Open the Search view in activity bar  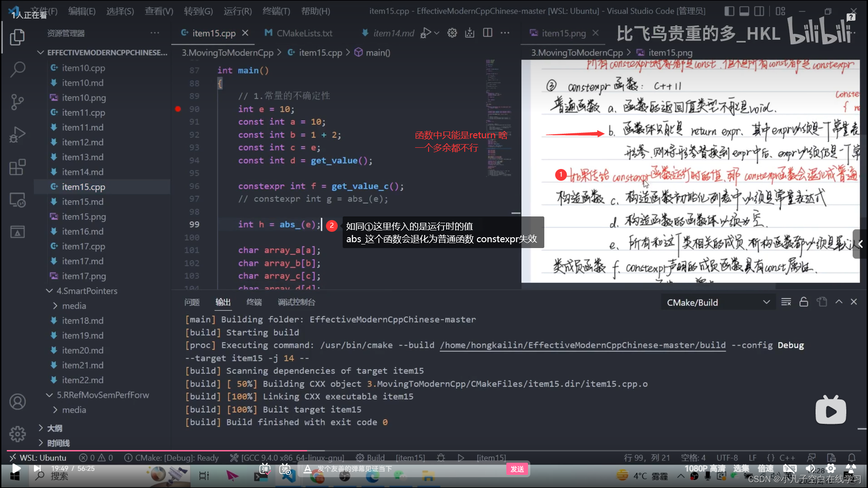click(x=17, y=69)
